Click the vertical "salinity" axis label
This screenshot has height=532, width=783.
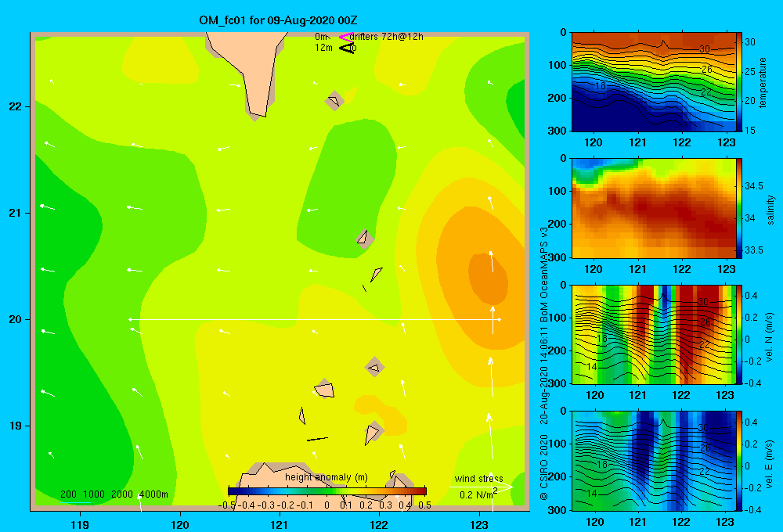770,210
